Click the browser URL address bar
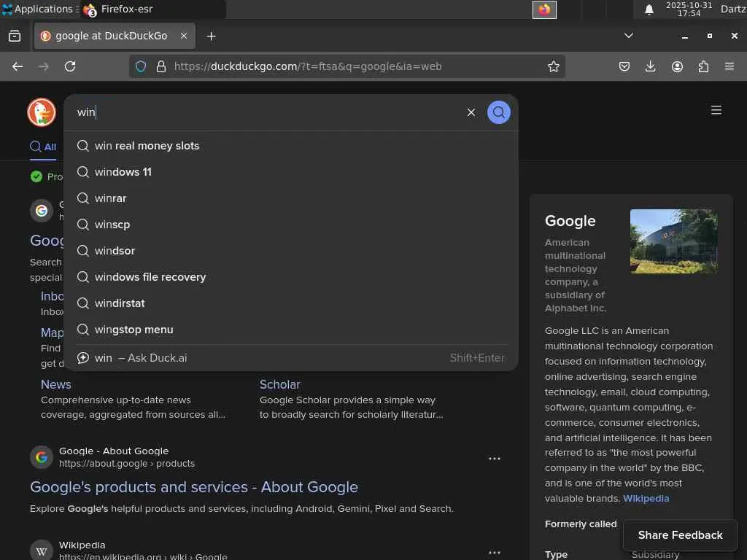Image resolution: width=747 pixels, height=560 pixels. pyautogui.click(x=348, y=66)
